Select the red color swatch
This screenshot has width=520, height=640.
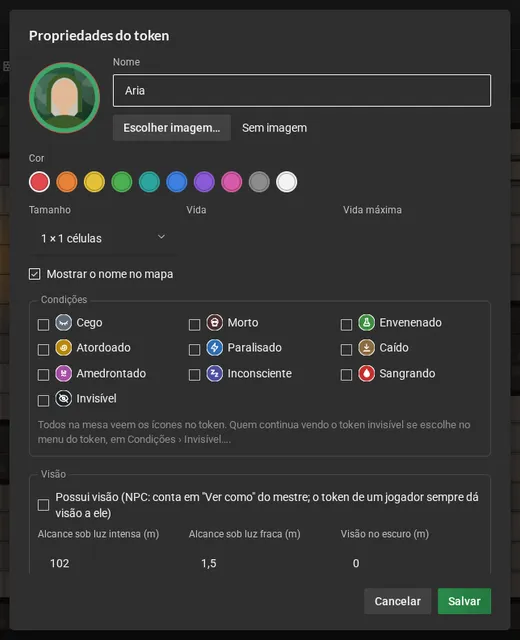coord(40,182)
